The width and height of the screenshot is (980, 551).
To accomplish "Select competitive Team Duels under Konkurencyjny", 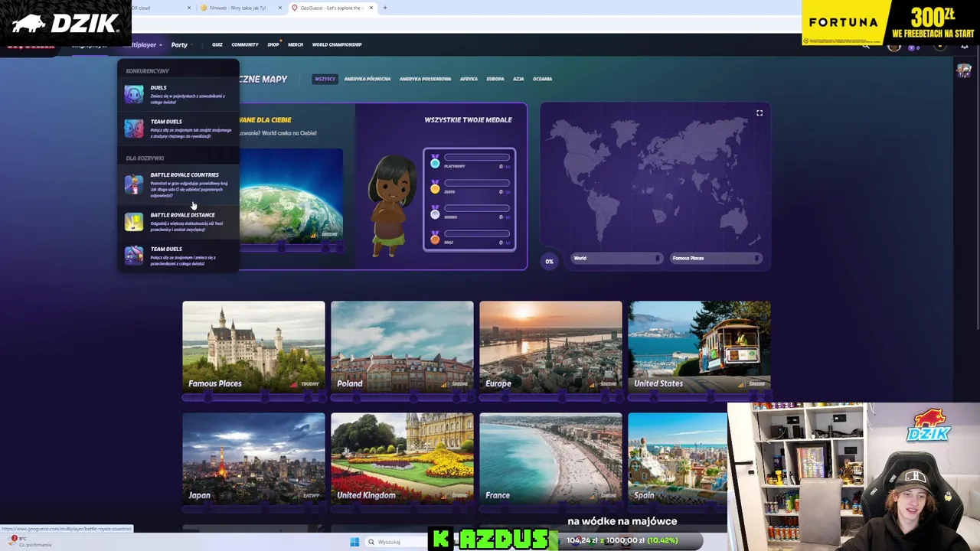I will [178, 129].
